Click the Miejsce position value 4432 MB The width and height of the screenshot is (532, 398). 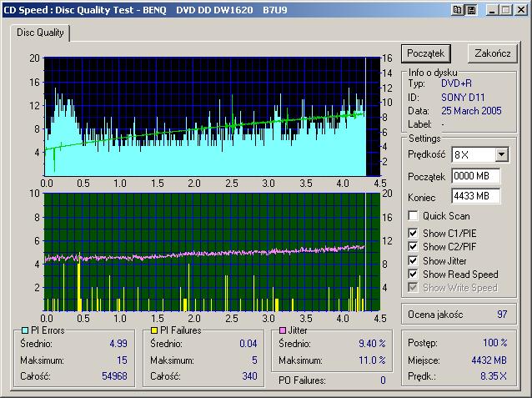click(x=489, y=360)
